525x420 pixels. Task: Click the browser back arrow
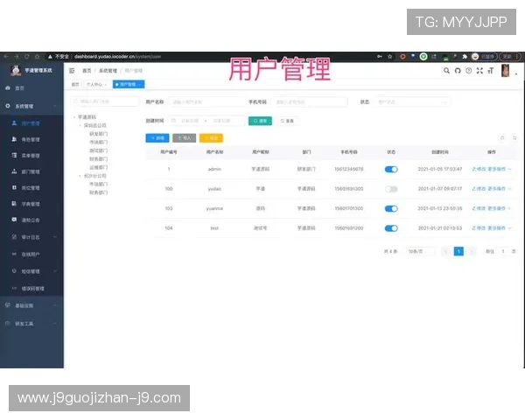coord(6,57)
